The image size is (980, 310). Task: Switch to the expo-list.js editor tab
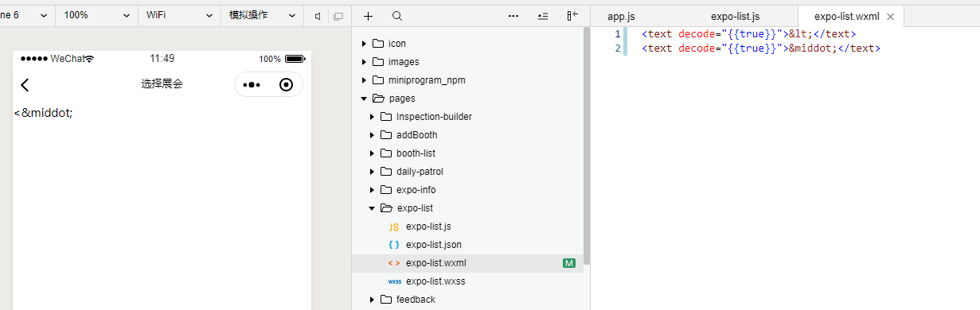tap(735, 16)
